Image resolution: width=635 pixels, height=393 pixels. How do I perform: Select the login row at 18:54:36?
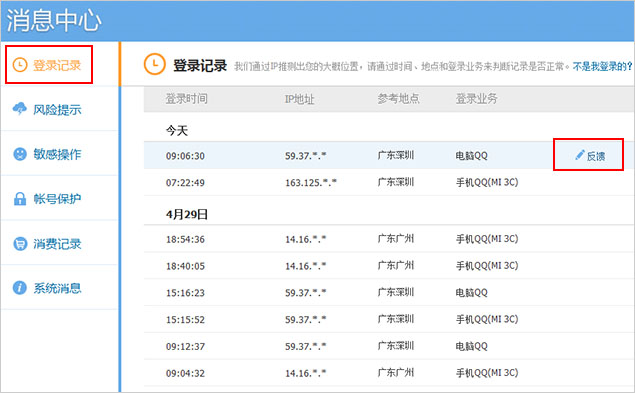click(x=389, y=239)
